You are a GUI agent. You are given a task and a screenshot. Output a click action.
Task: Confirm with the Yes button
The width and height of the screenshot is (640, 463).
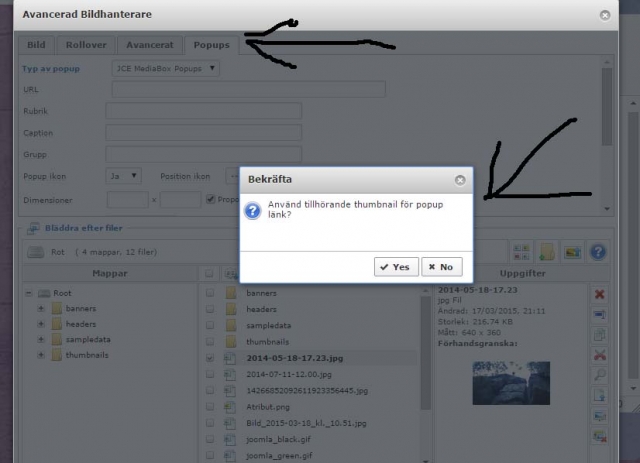396,267
